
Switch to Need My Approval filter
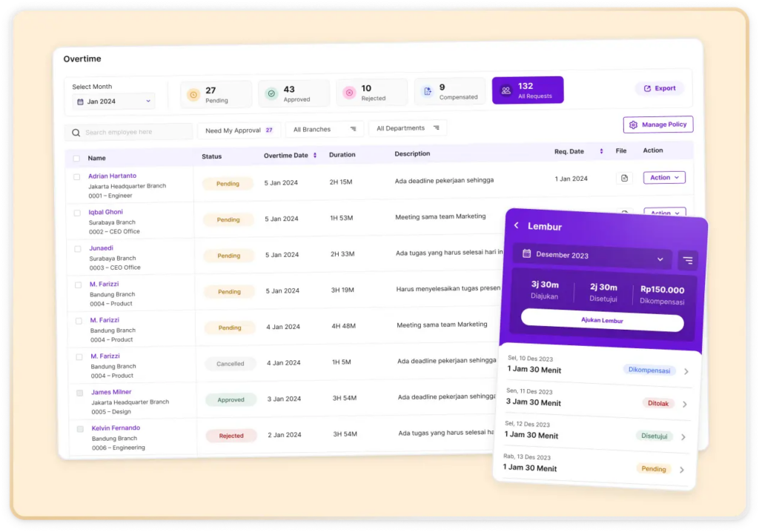coord(238,130)
